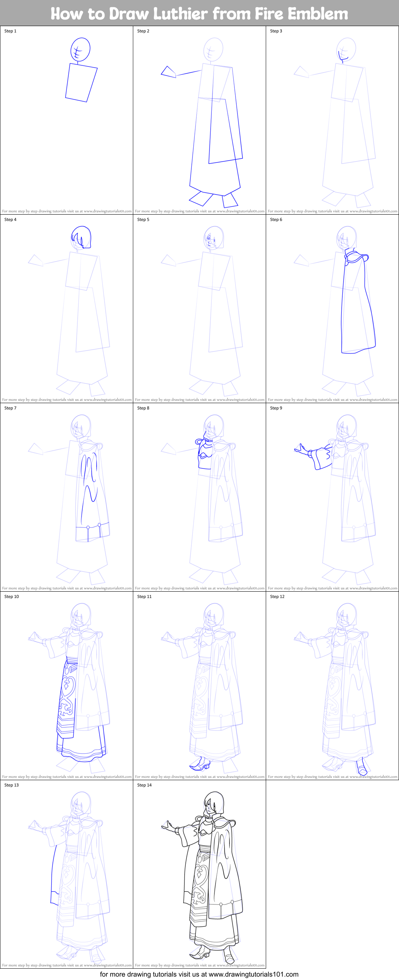Image resolution: width=399 pixels, height=980 pixels.
Task: Open the Step 12 drawing thumbnail
Action: click(333, 686)
